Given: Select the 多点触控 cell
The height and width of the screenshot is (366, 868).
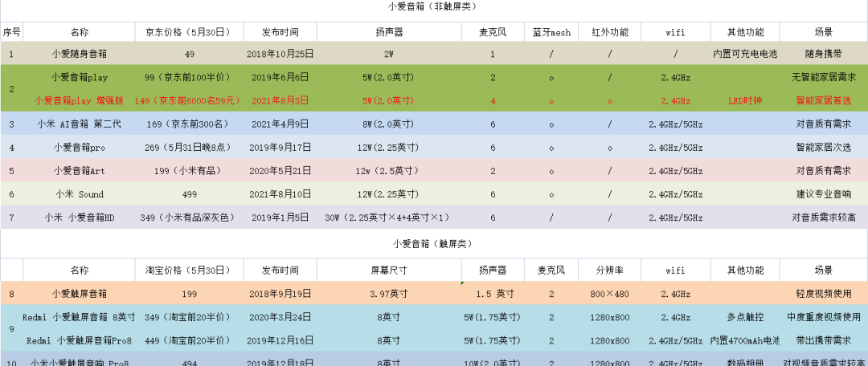Looking at the screenshot, I should 745,317.
